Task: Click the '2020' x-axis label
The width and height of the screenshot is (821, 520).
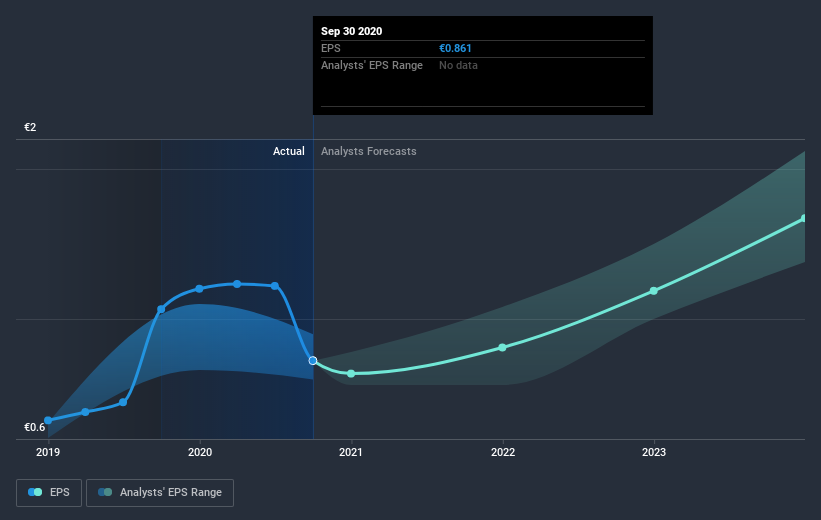Action: point(200,452)
